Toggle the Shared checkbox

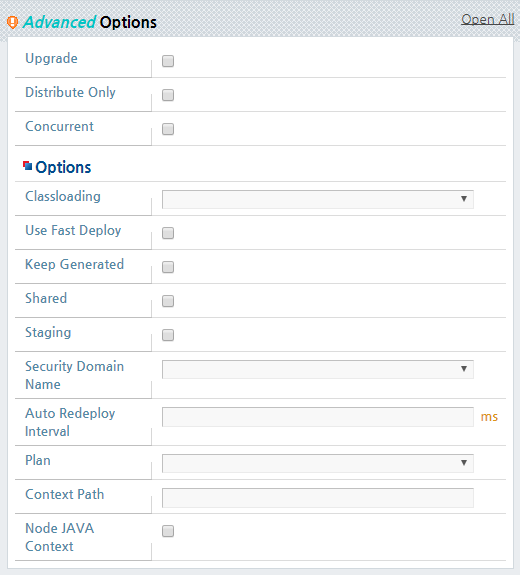(x=168, y=301)
